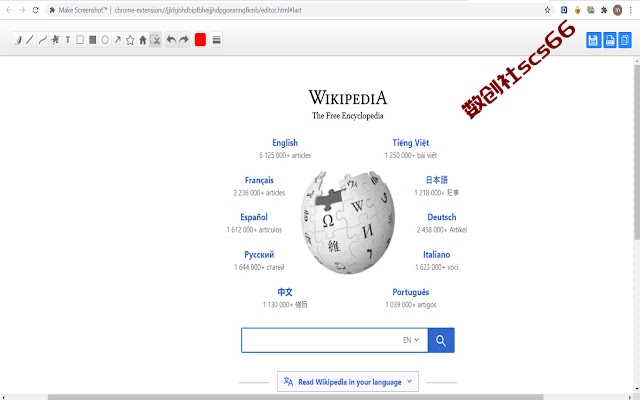Click the Wikipedia globe logo
Screen dimensions: 640x400
point(348,222)
